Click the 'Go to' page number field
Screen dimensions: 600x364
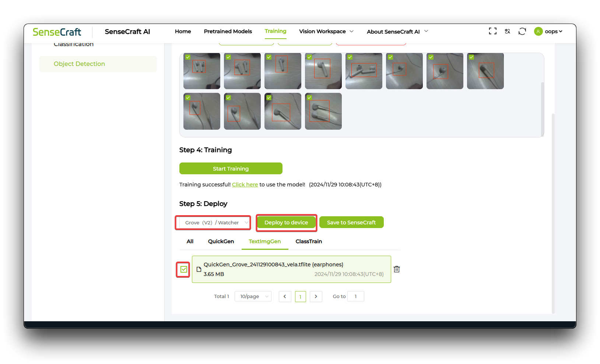355,296
